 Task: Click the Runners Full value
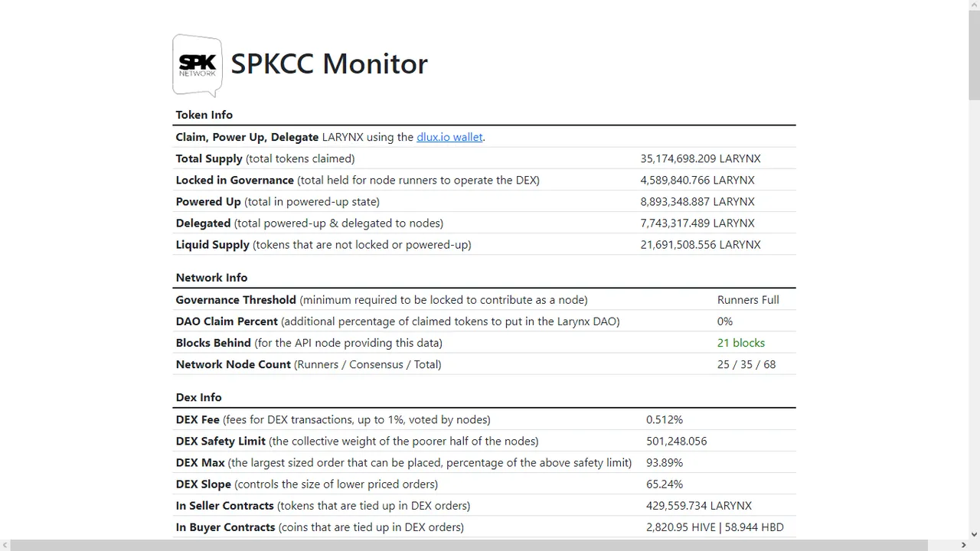(x=748, y=300)
